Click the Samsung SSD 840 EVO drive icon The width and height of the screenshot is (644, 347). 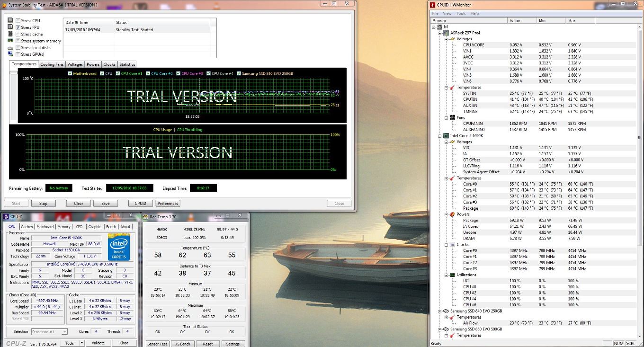(x=446, y=311)
